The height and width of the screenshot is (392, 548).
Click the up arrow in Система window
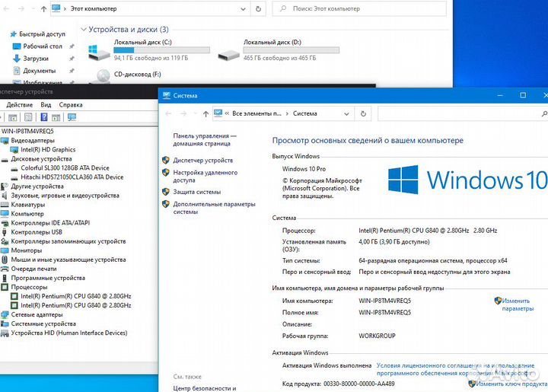pos(205,113)
